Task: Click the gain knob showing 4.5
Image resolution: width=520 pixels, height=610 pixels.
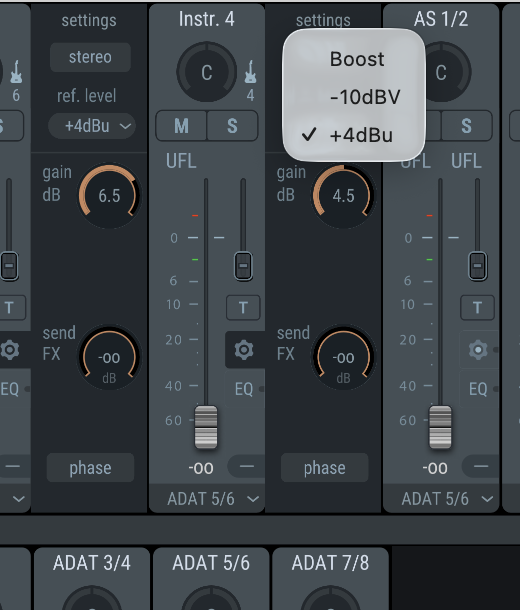Action: click(343, 196)
